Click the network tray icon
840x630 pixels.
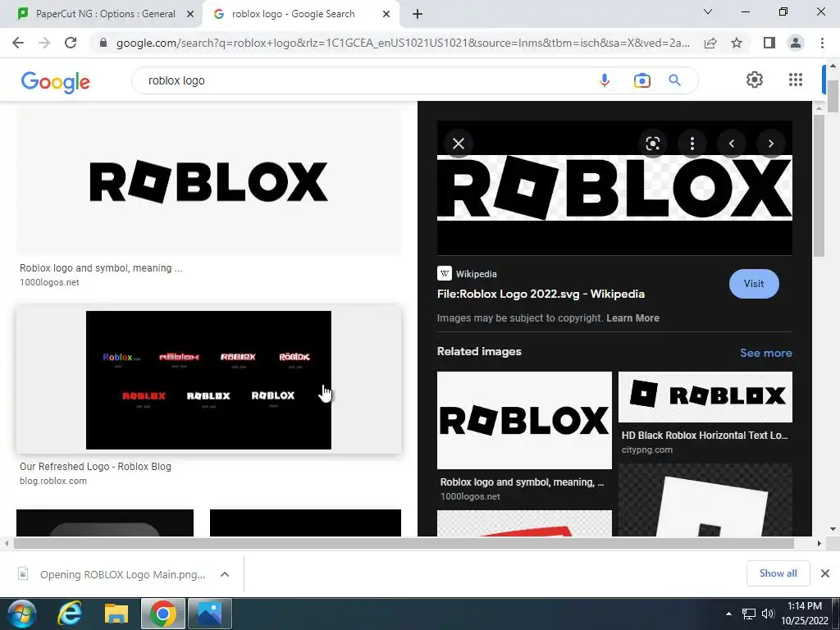coord(748,614)
